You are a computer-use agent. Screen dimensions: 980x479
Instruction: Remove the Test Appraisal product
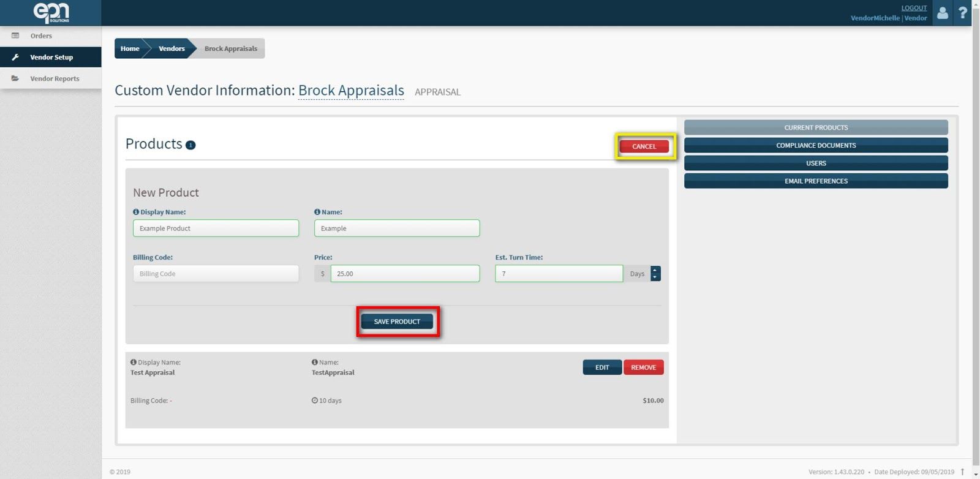pyautogui.click(x=643, y=368)
